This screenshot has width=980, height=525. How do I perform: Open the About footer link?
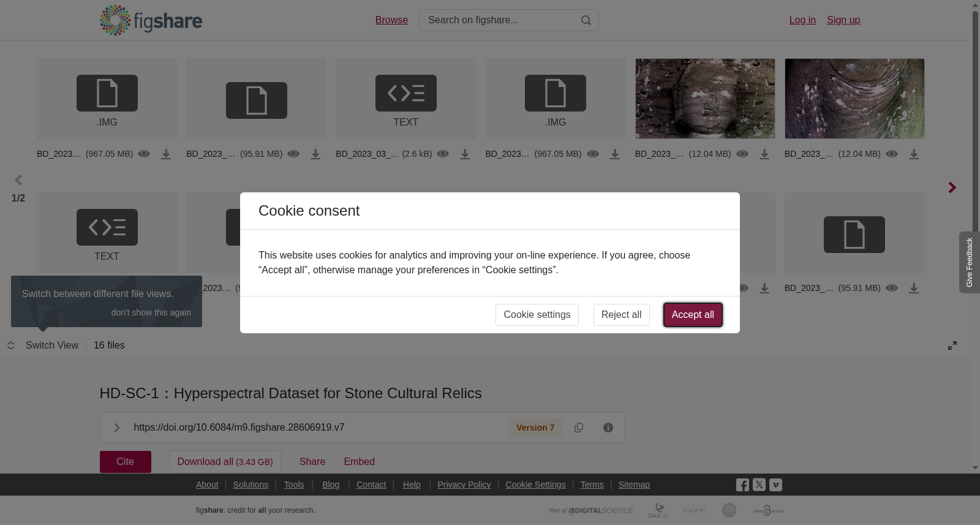pos(207,485)
